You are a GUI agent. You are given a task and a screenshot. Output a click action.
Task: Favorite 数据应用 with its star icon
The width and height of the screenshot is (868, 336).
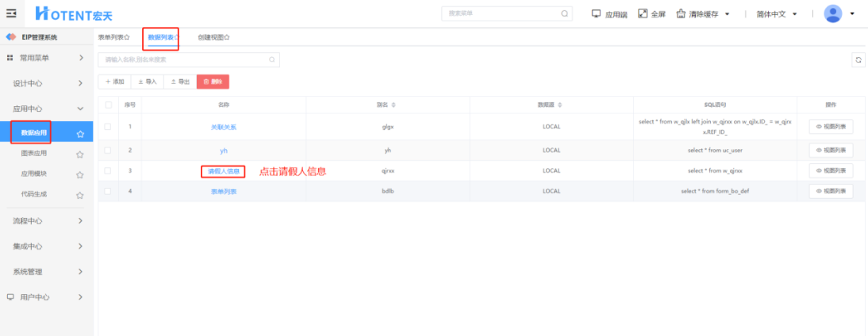[x=80, y=133]
